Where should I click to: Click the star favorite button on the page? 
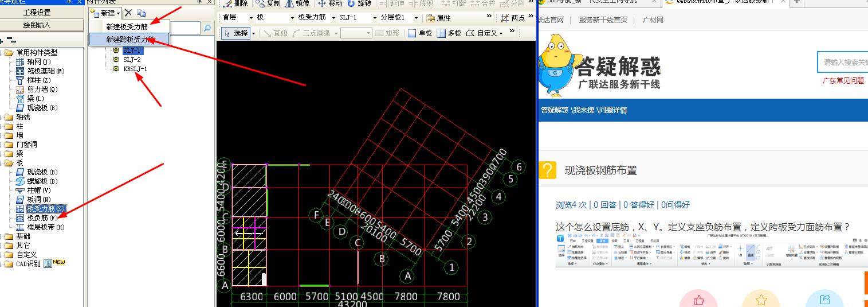pyautogui.click(x=761, y=298)
